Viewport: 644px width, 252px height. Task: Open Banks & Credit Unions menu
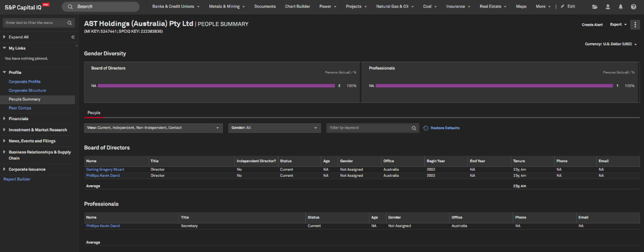click(176, 7)
